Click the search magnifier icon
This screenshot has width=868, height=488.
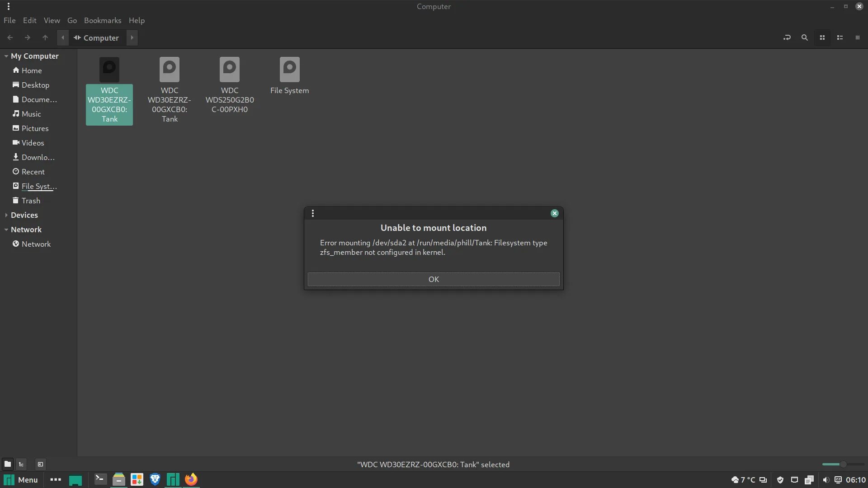tap(804, 38)
